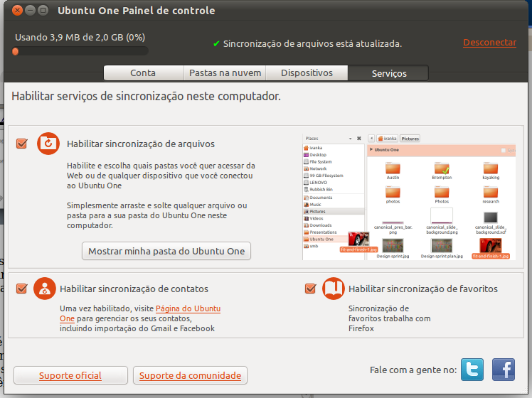Close the Ubuntu One control panel window

click(x=17, y=11)
